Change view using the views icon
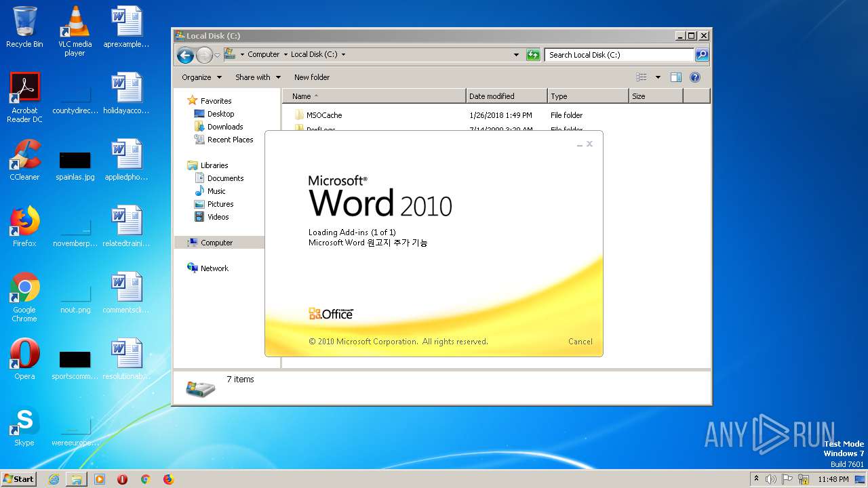868x488 pixels. click(x=642, y=77)
